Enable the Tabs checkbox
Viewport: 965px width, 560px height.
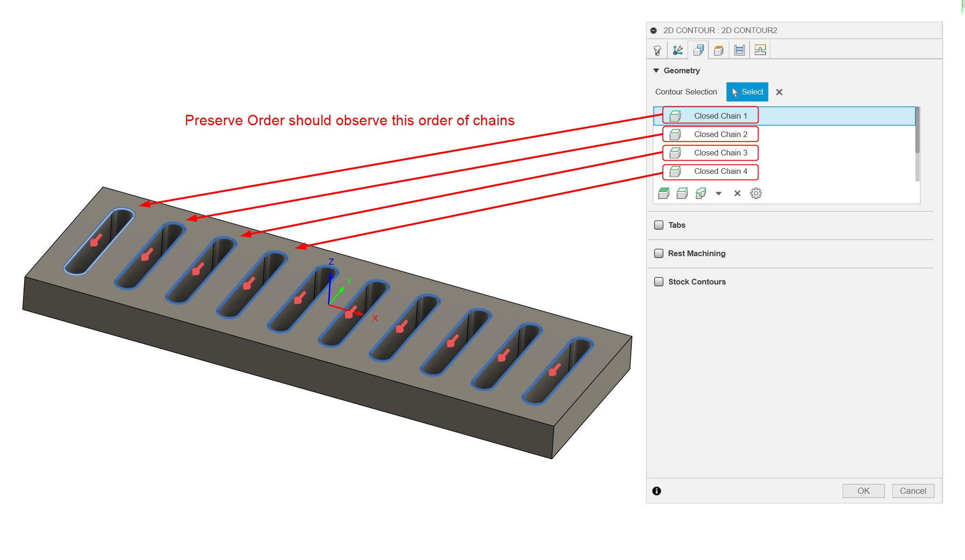tap(659, 225)
